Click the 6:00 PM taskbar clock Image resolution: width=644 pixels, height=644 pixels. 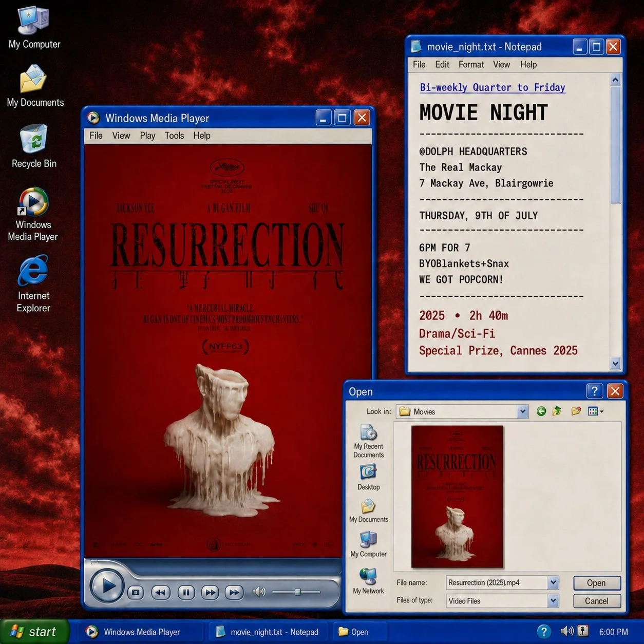click(x=614, y=632)
